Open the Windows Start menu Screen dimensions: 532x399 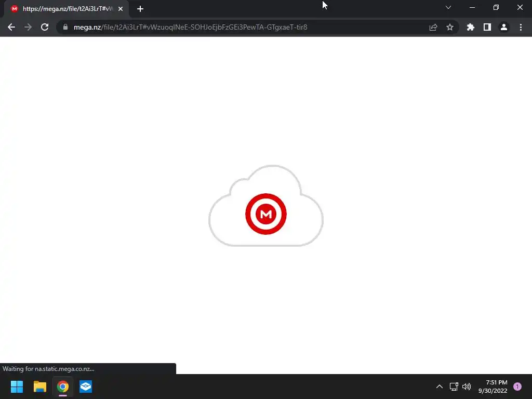[x=17, y=387]
